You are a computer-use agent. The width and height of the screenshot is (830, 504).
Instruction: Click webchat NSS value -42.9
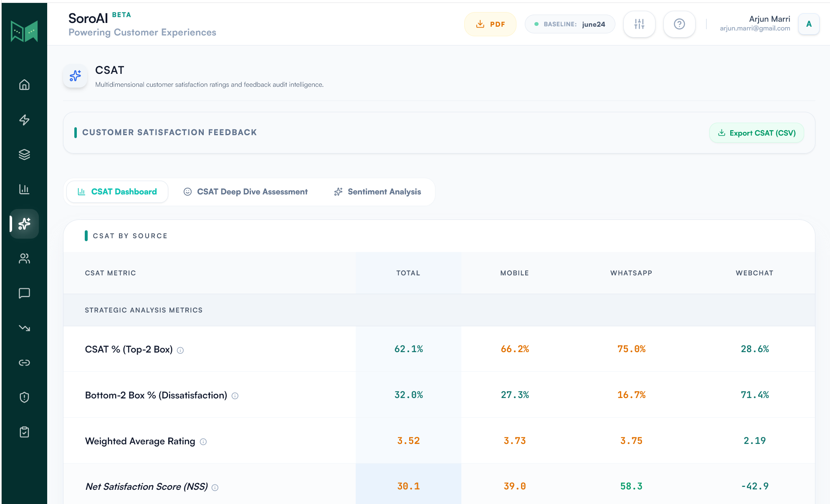[754, 486]
